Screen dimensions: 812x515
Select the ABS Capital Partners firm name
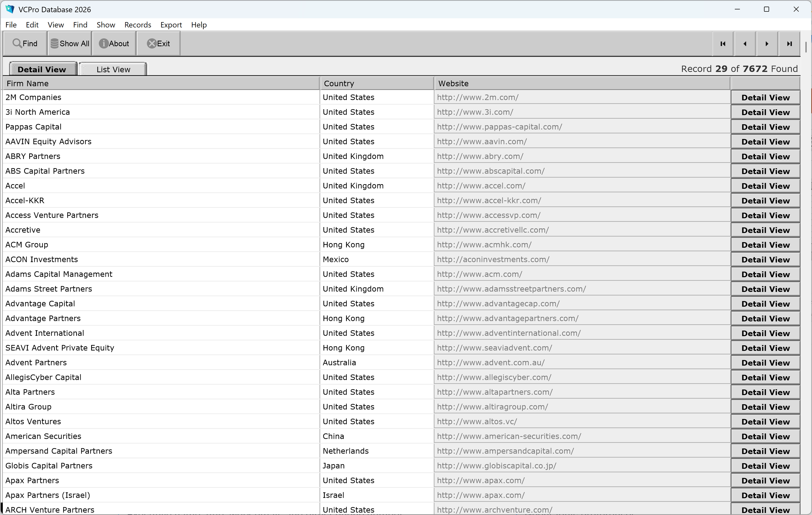pos(45,171)
